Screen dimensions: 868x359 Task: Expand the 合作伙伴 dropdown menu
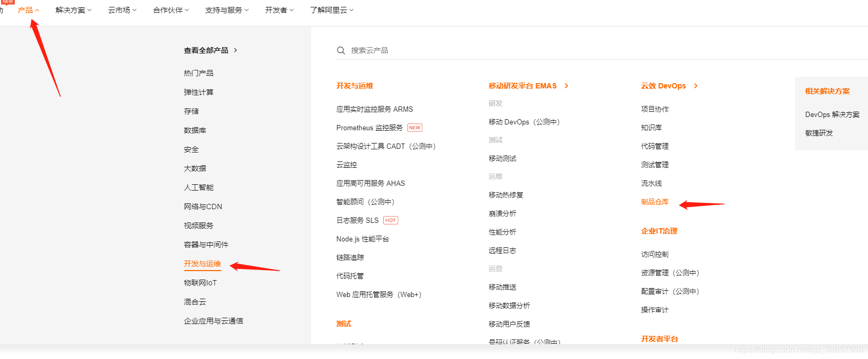[x=171, y=10]
